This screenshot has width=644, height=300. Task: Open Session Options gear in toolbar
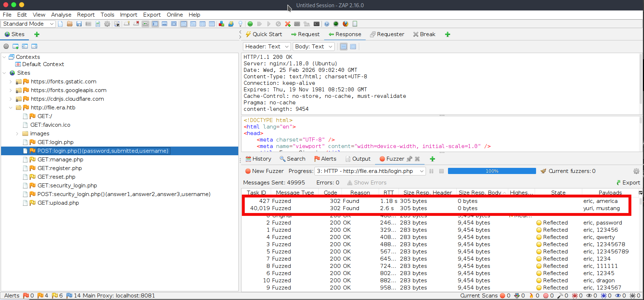point(107,24)
